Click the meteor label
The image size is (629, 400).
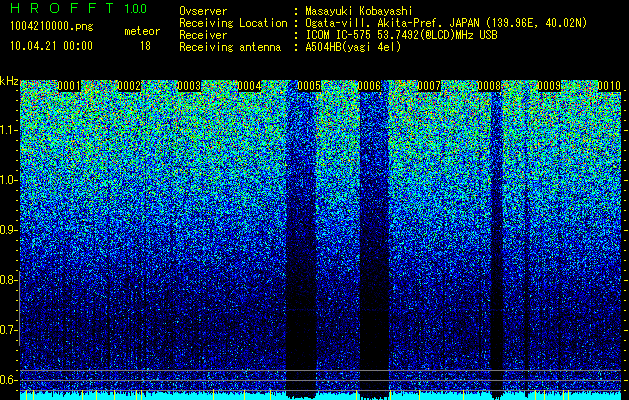[x=142, y=31]
